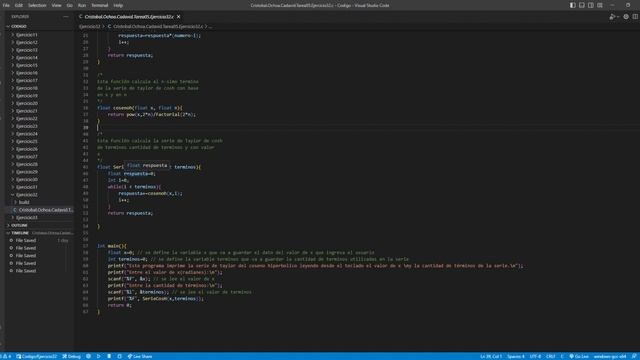Close the Ejercicio32.c editor tab
Viewport: 640px width, 360px height.
click(178, 17)
